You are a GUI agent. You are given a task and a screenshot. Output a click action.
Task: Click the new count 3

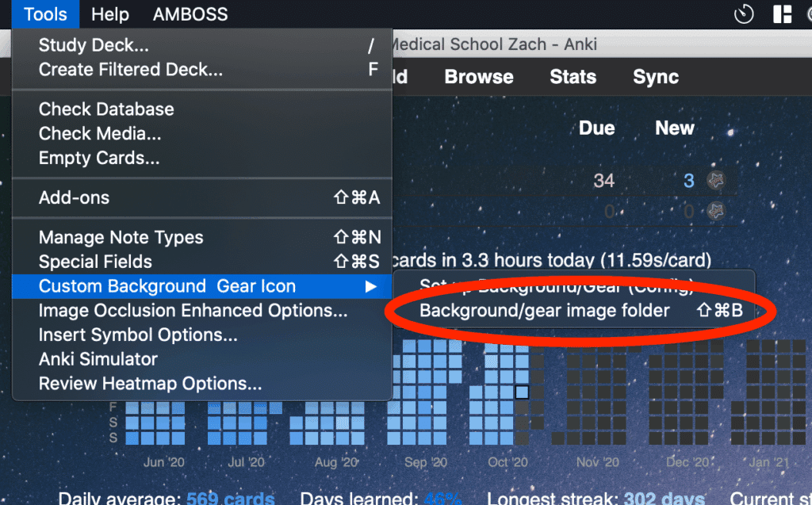(689, 181)
